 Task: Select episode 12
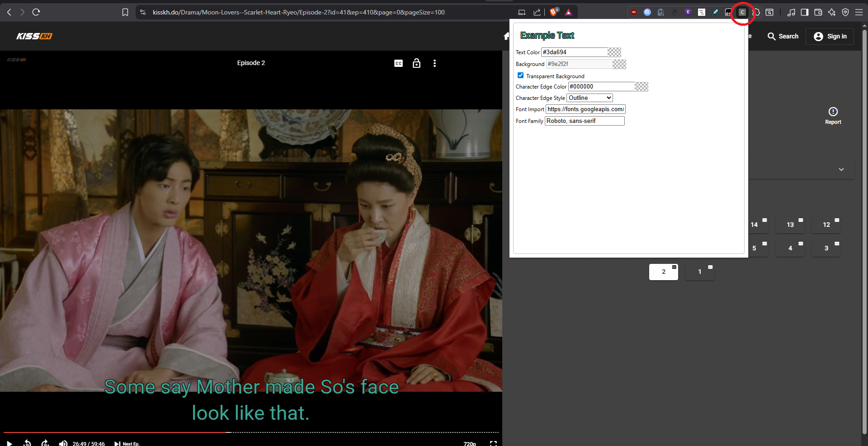tap(826, 225)
